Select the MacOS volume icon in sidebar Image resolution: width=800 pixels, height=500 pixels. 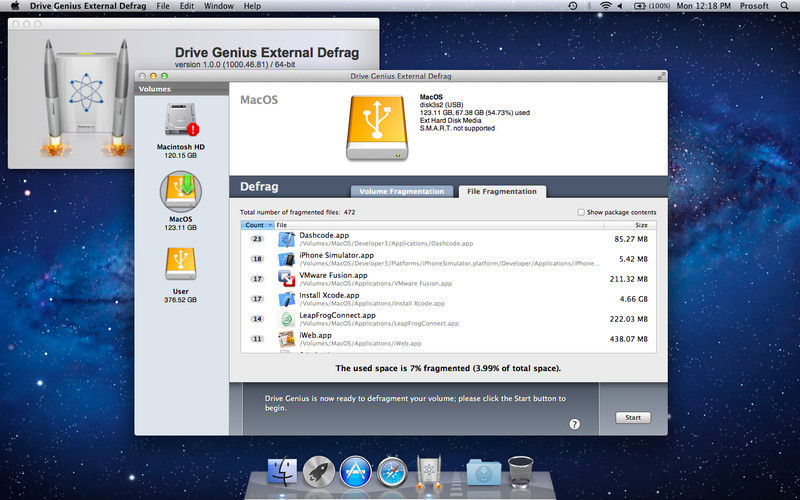[181, 191]
